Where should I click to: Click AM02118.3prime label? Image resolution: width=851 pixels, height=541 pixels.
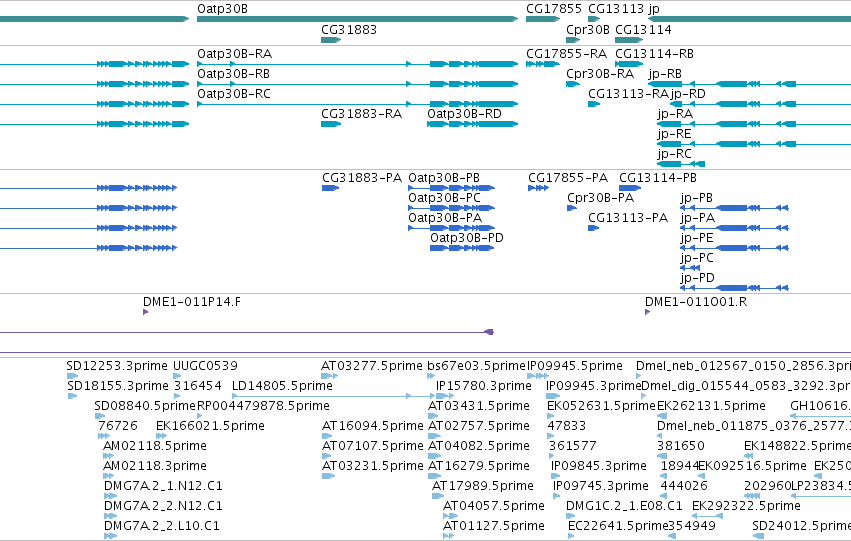pyautogui.click(x=155, y=466)
